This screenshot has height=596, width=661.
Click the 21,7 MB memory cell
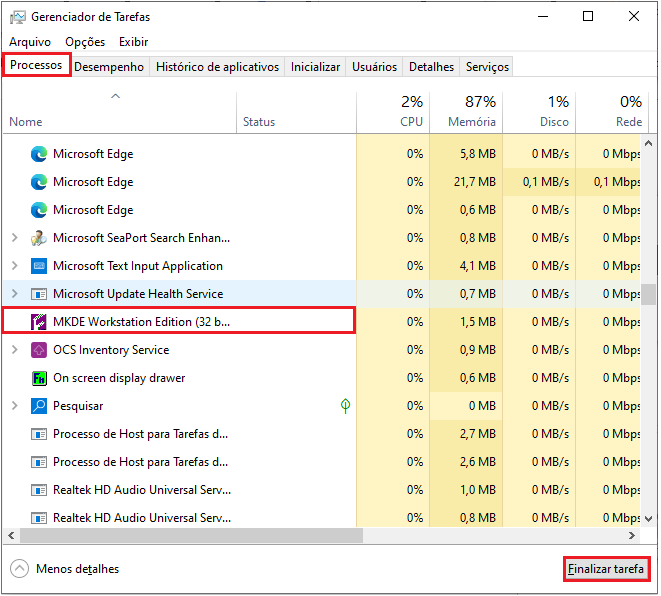point(466,182)
